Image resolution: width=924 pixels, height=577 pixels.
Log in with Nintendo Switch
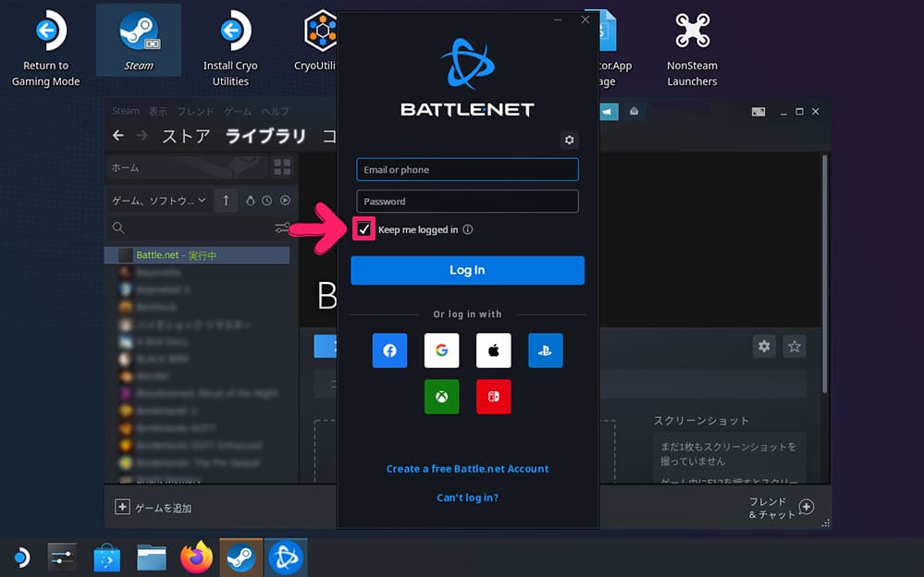[x=493, y=396]
